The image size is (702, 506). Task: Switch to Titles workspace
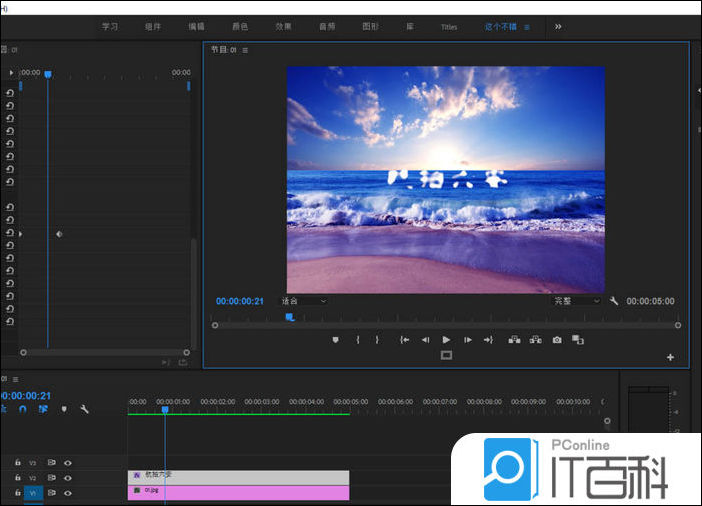pyautogui.click(x=449, y=27)
